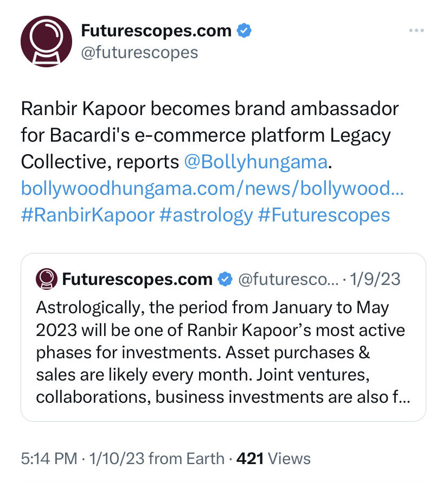
Task: Open the @Bollyhungama mention
Action: (x=256, y=162)
